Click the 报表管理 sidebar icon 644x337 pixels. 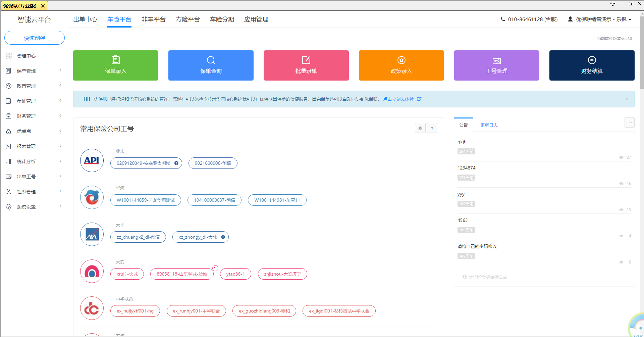coord(9,146)
